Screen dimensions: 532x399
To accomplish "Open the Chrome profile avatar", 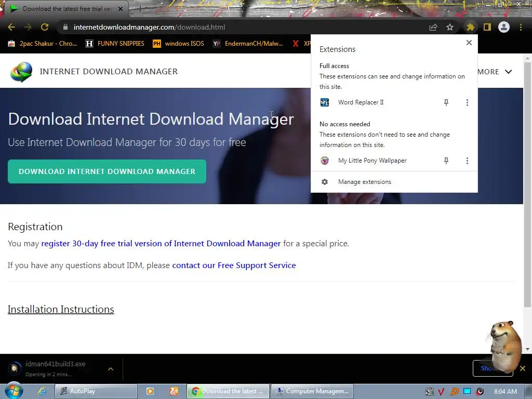I will (x=504, y=27).
